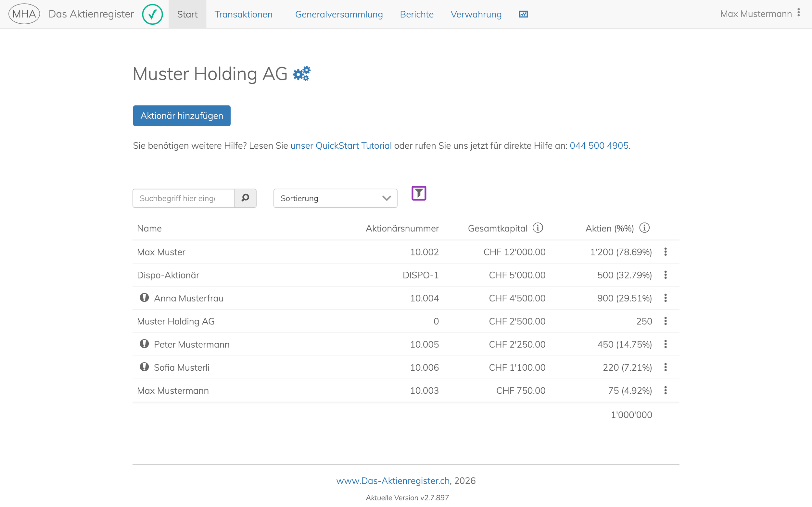The image size is (812, 507).
Task: Open the Generalversammlung menu
Action: click(339, 14)
